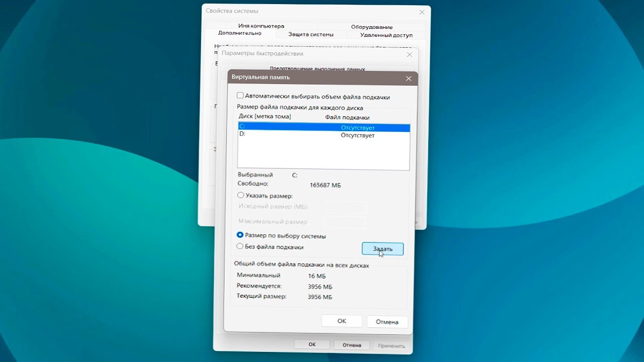Choose 'Размер по выбору системы' radio button
Viewport: 644px width, 362px height.
(240, 235)
